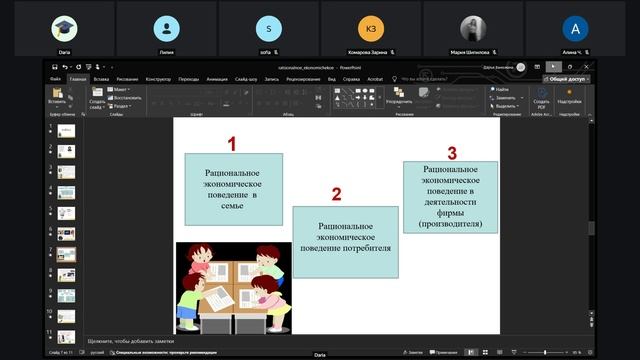Click the zoom percentage value
640x360 pixels.
[576, 352]
